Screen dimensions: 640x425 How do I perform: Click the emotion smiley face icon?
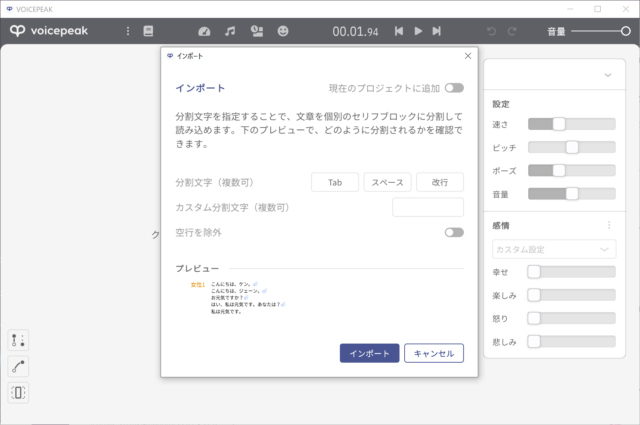(283, 31)
